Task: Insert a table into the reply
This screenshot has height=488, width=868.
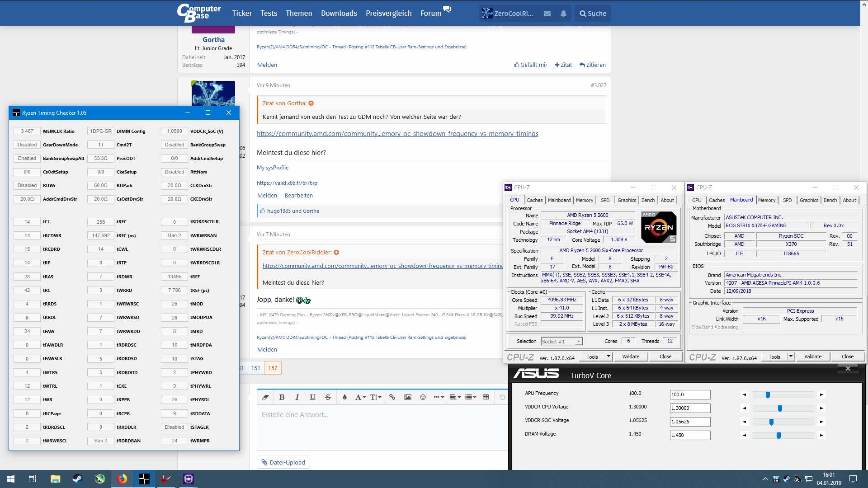Action: click(x=486, y=397)
